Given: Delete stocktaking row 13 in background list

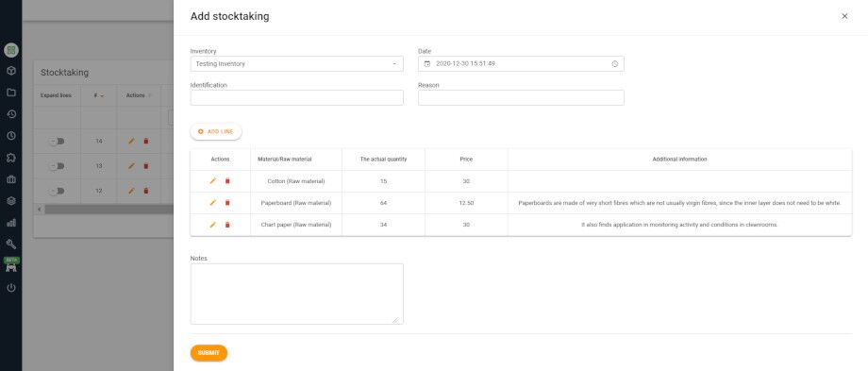Looking at the screenshot, I should (x=146, y=166).
